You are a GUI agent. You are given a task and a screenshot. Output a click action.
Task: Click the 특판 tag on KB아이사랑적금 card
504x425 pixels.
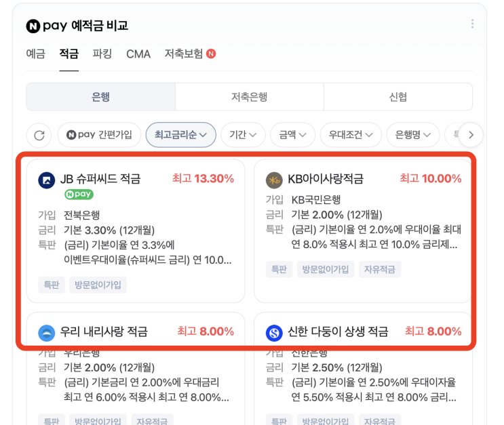[279, 269]
